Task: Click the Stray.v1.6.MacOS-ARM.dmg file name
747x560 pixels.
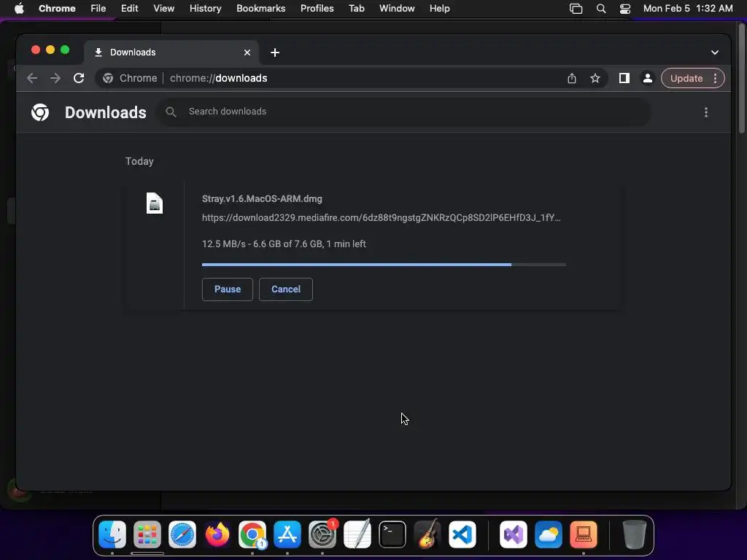Action: [262, 198]
